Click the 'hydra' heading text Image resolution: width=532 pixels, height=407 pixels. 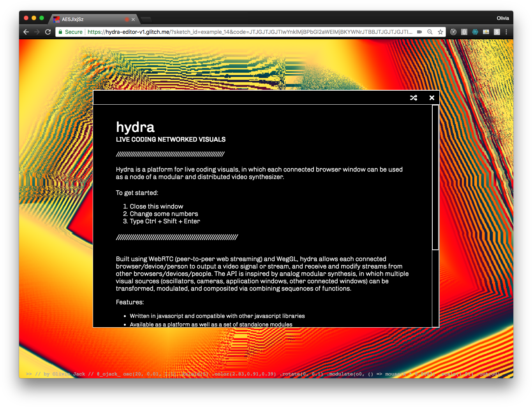pos(135,127)
